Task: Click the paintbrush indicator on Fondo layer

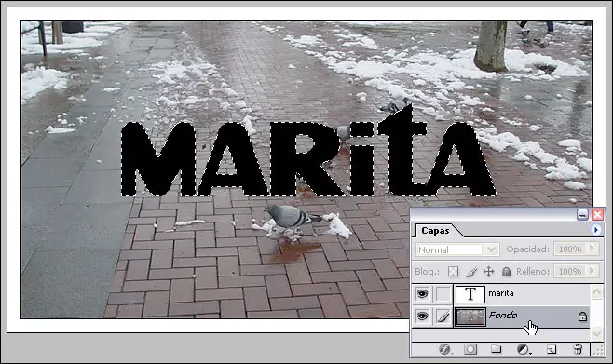Action: coord(443,317)
